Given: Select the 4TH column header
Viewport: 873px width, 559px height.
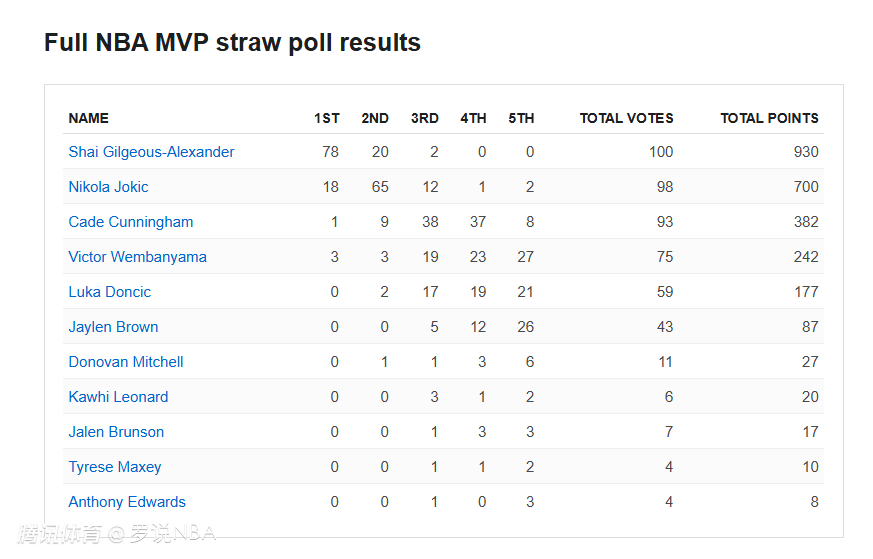Looking at the screenshot, I should click(x=473, y=118).
